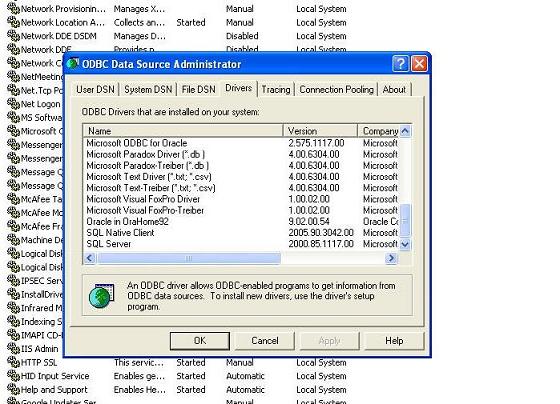Close the ODBC Data Source Administrator dialog
The width and height of the screenshot is (560, 404).
[419, 64]
